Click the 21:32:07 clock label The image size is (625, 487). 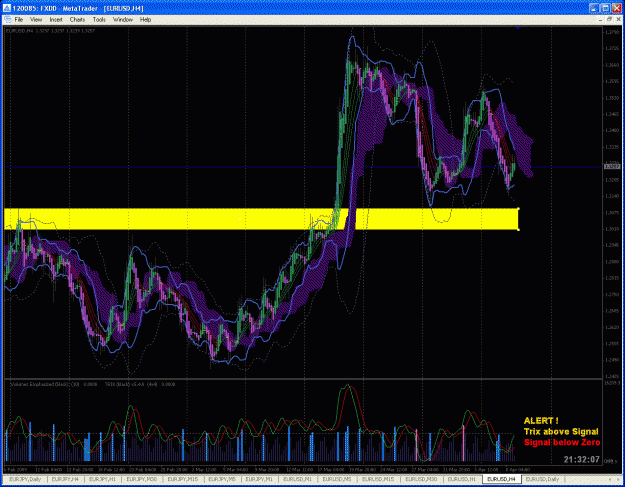click(x=582, y=460)
